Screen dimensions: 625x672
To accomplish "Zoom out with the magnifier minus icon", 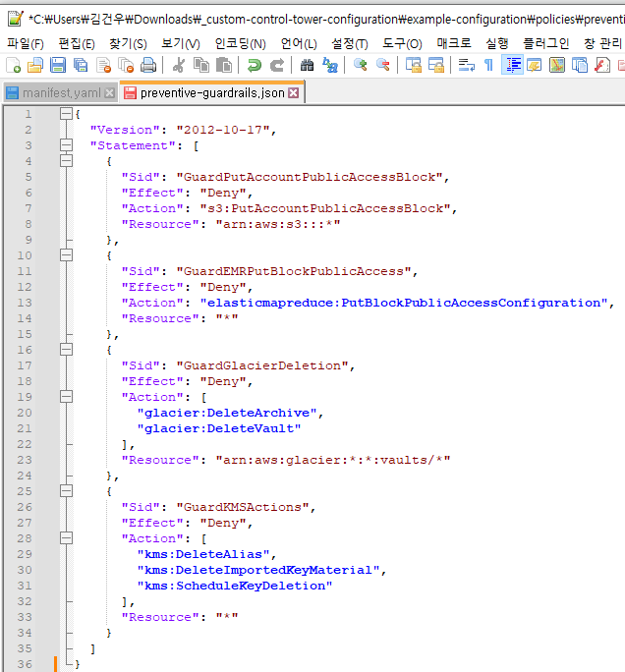I will pyautogui.click(x=383, y=65).
